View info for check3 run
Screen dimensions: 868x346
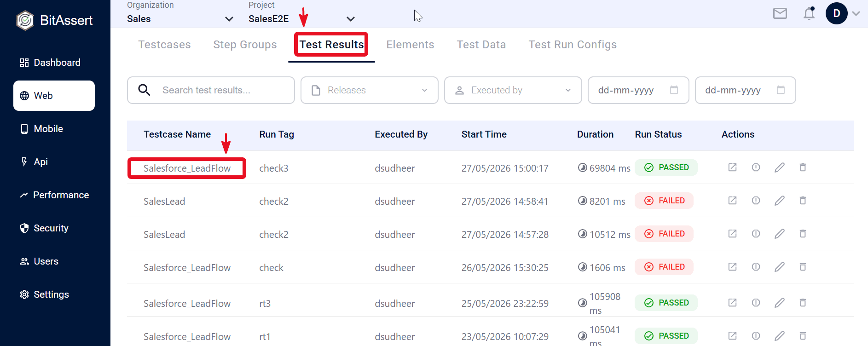[756, 167]
